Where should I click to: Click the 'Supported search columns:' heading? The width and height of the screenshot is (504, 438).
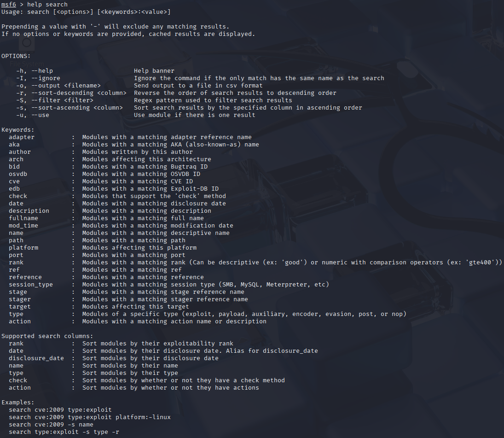pyautogui.click(x=47, y=336)
